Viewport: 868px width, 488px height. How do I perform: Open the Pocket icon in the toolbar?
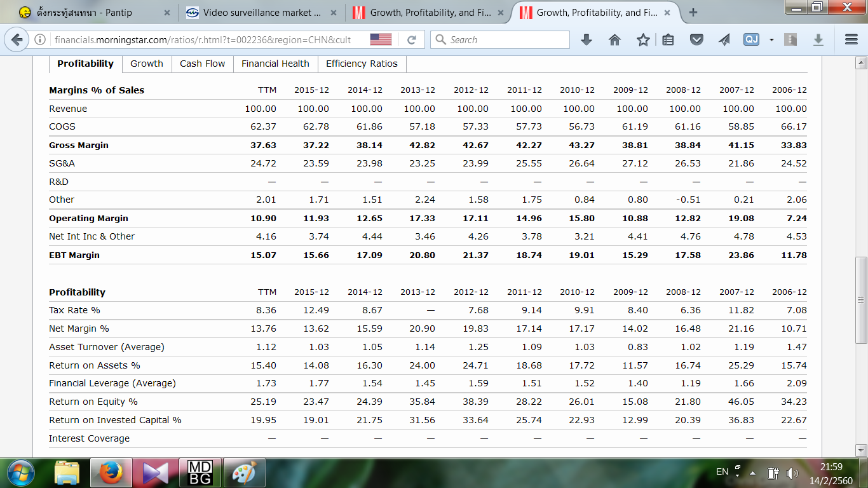click(x=697, y=40)
